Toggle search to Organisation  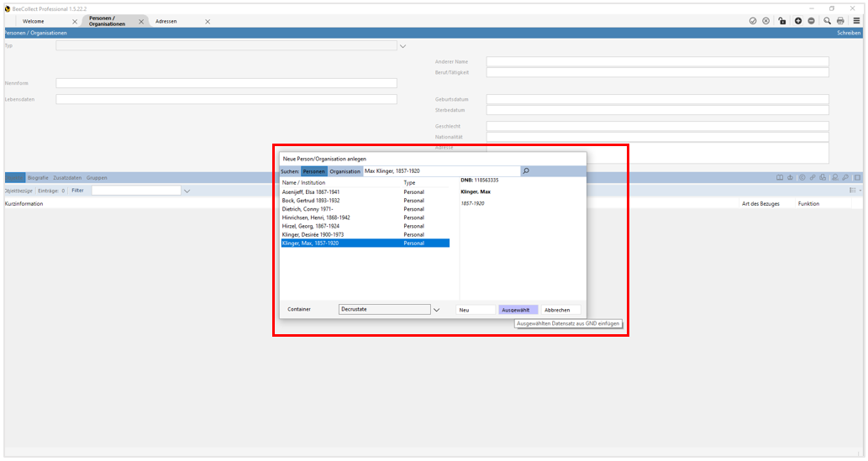pos(345,171)
